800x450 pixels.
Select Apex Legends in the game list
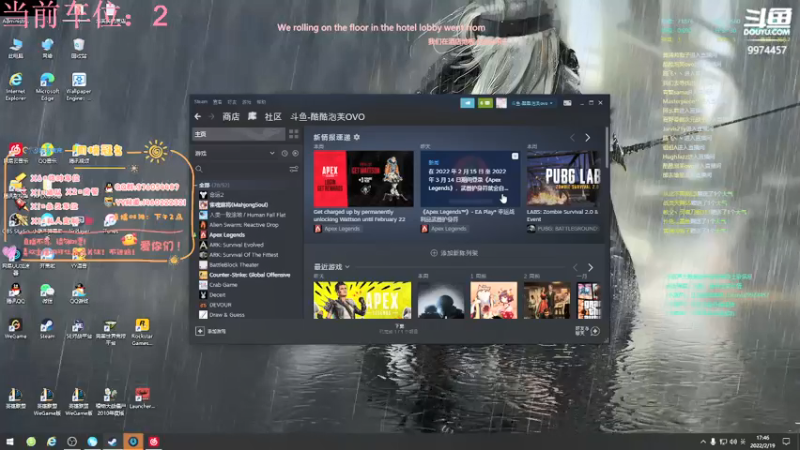pyautogui.click(x=222, y=235)
